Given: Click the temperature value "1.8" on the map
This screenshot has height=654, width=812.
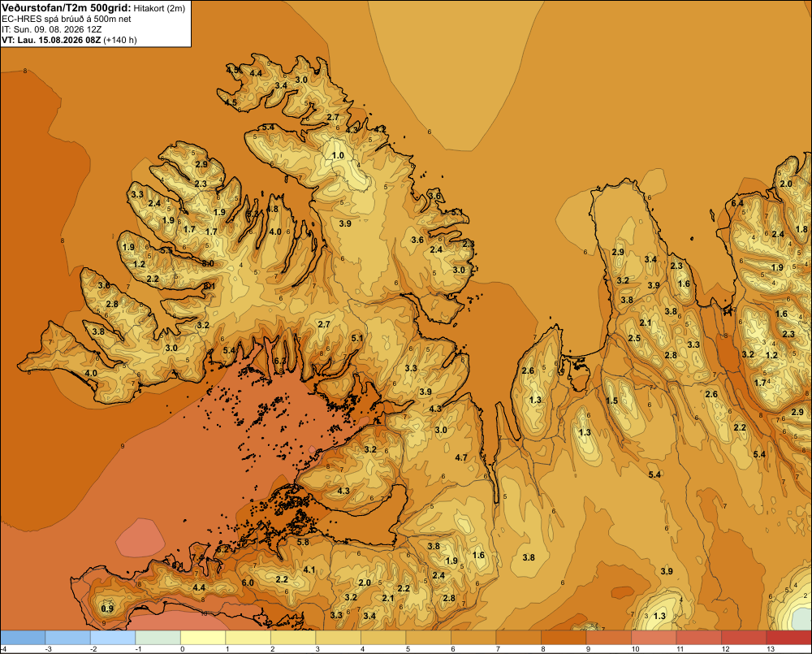Looking at the screenshot, I should click(801, 229).
